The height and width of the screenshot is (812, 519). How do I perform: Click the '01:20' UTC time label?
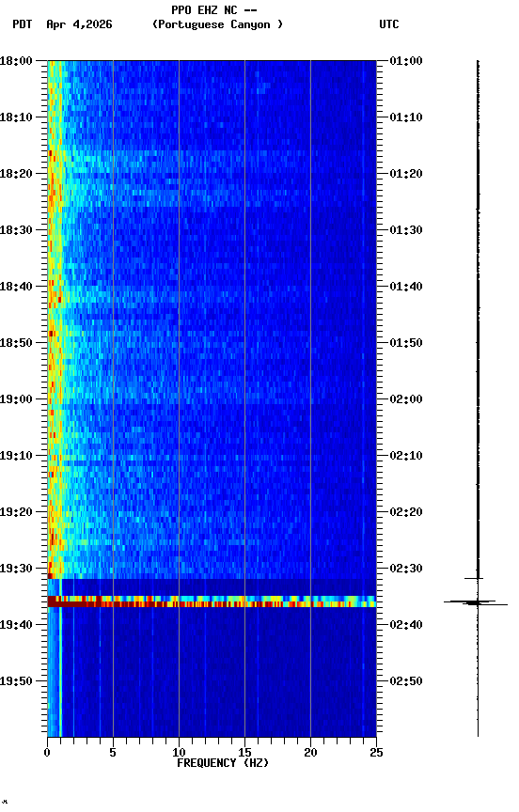pyautogui.click(x=406, y=174)
